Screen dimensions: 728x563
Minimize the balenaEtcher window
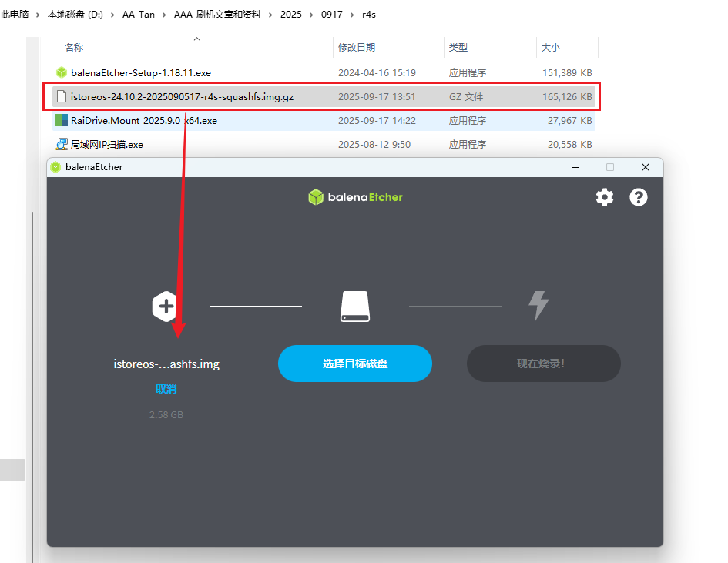[x=575, y=167]
